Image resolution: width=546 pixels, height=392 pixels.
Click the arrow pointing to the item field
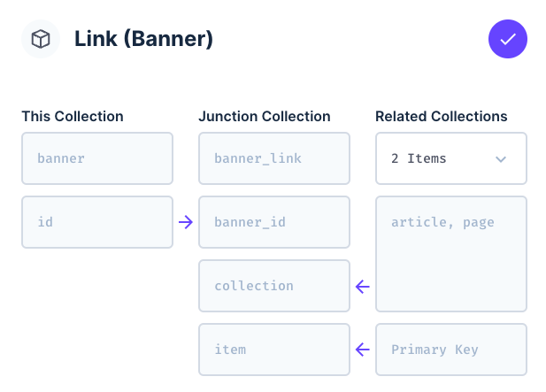coord(363,350)
